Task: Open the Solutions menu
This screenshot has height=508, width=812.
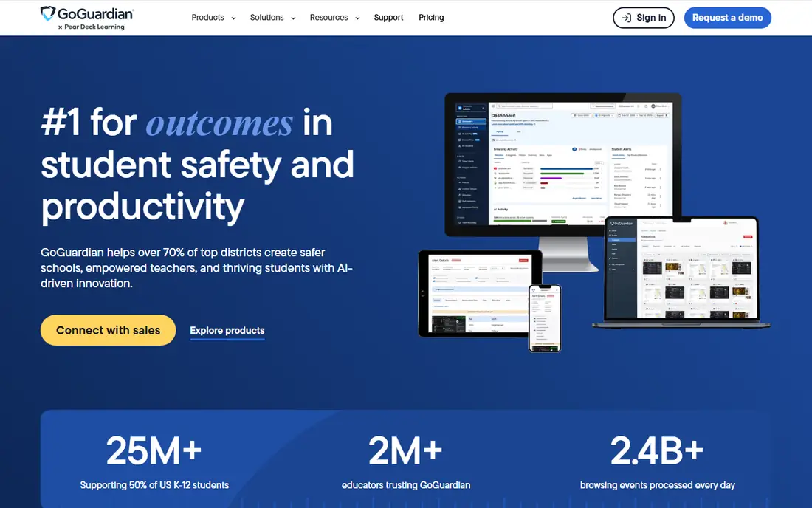Action: 272,18
